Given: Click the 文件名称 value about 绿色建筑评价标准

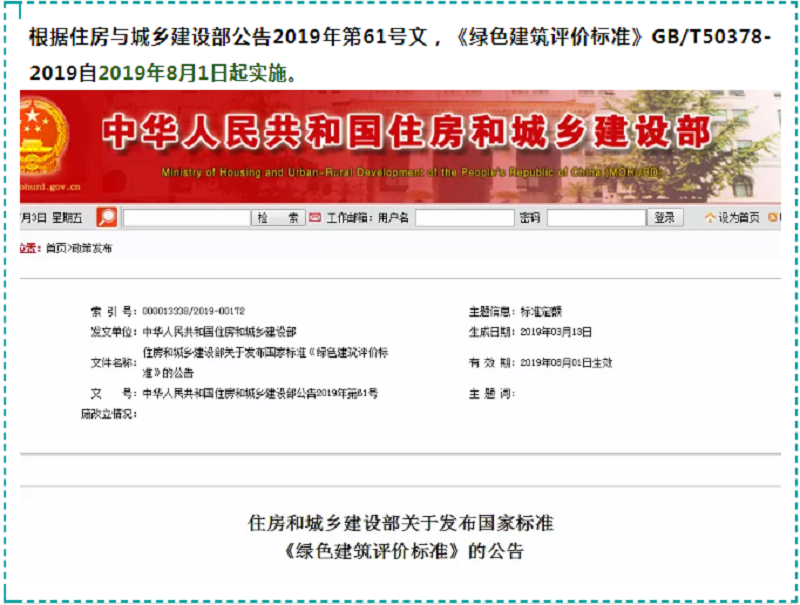Looking at the screenshot, I should [265, 363].
